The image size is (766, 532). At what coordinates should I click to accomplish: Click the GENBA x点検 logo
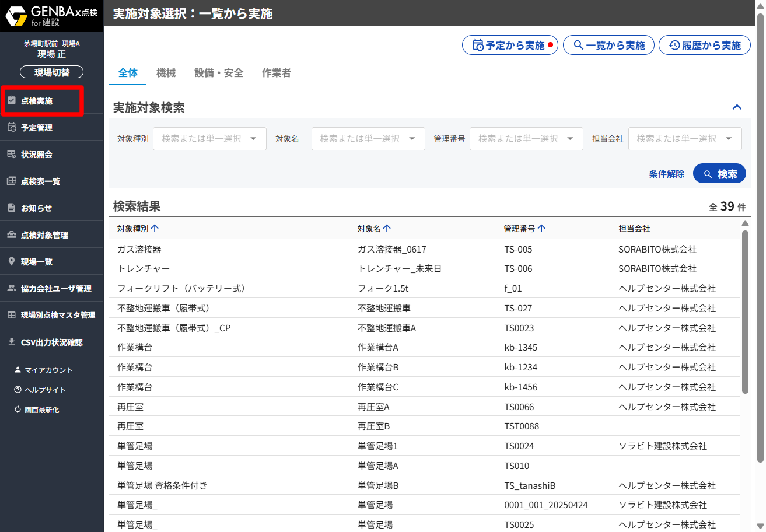(x=51, y=16)
